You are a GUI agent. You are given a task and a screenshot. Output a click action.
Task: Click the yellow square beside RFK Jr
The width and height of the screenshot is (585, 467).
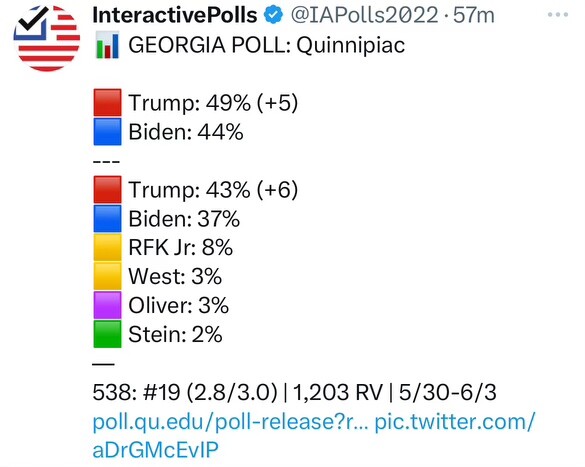107,247
